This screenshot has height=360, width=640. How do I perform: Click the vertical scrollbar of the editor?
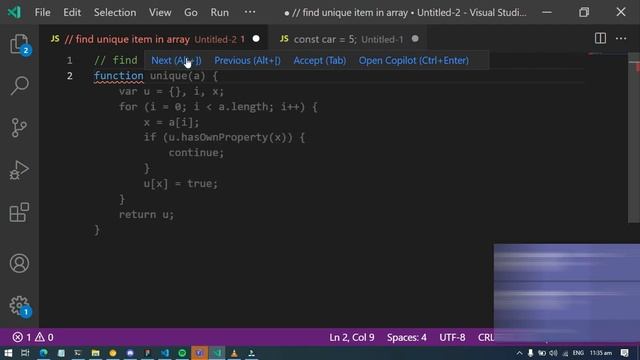click(x=634, y=139)
